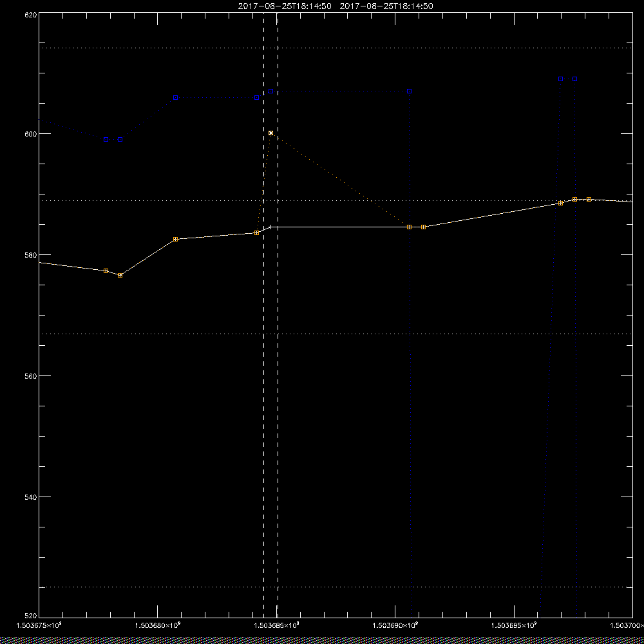Select the orange marker immediately right of the rejoin point
The image size is (644, 644).
(x=423, y=227)
